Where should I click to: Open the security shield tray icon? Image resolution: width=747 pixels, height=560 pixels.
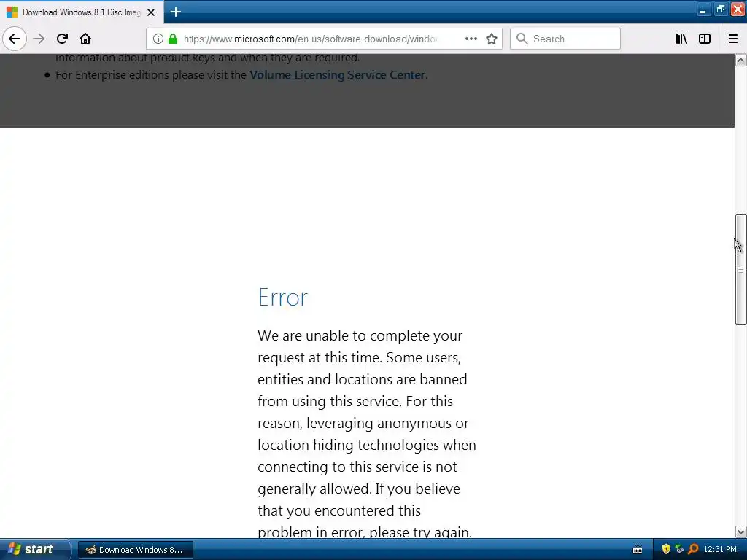[666, 549]
